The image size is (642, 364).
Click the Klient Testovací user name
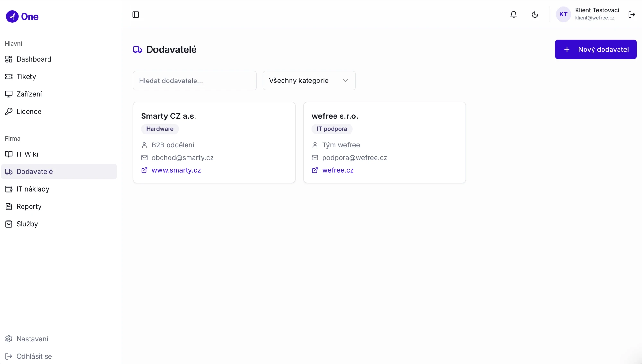[x=597, y=10]
